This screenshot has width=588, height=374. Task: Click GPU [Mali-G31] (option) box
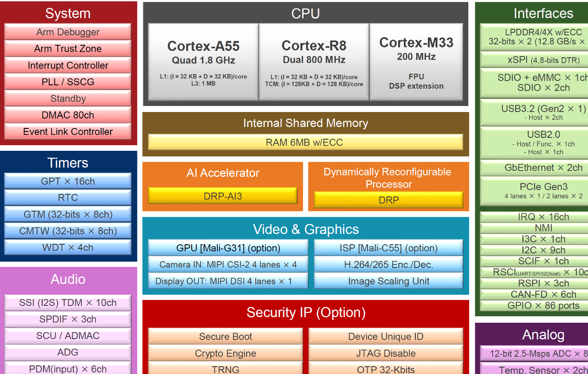coord(228,248)
